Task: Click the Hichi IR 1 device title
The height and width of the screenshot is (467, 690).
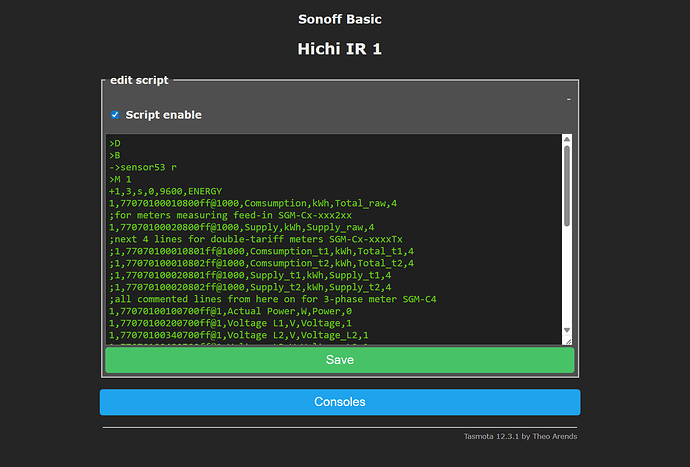Action: pyautogui.click(x=339, y=48)
